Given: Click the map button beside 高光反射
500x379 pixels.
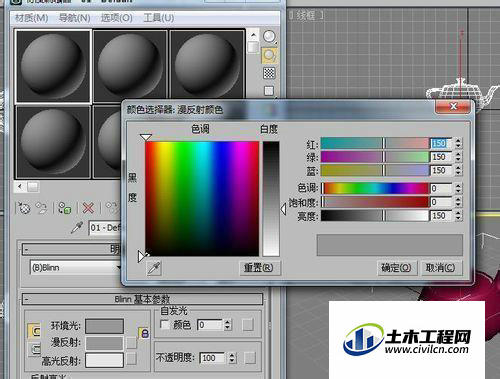Looking at the screenshot, I should pyautogui.click(x=131, y=359).
